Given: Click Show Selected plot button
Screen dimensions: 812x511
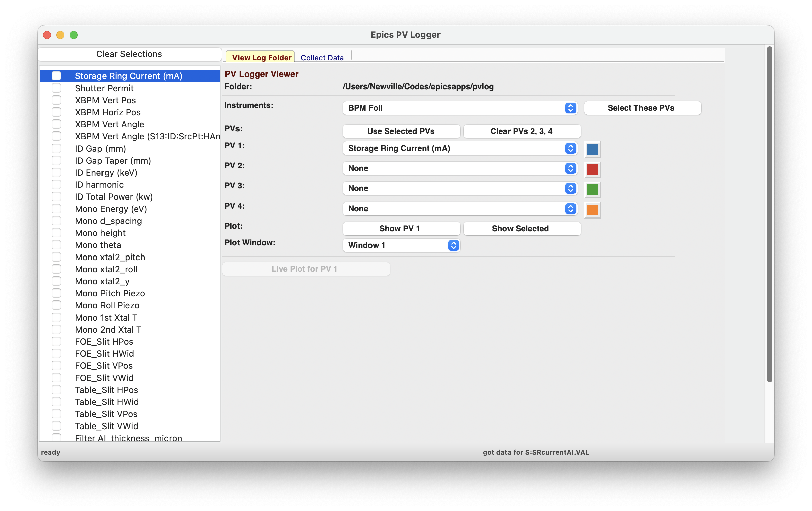Looking at the screenshot, I should (x=520, y=228).
